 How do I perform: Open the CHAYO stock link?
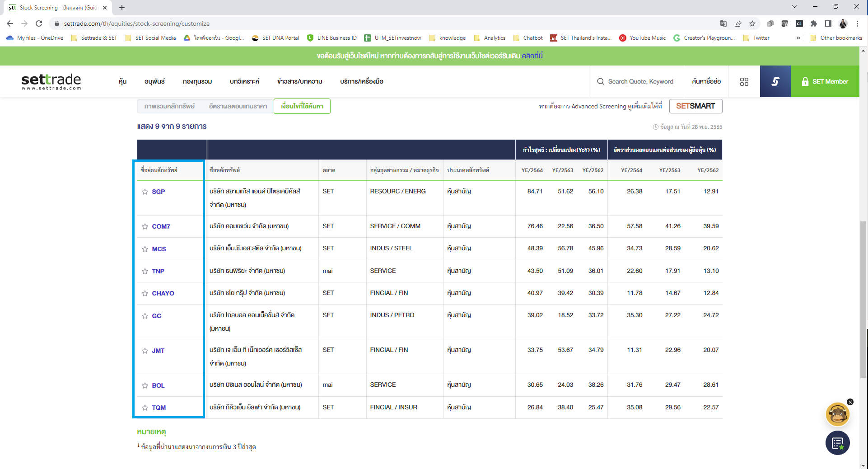[163, 293]
